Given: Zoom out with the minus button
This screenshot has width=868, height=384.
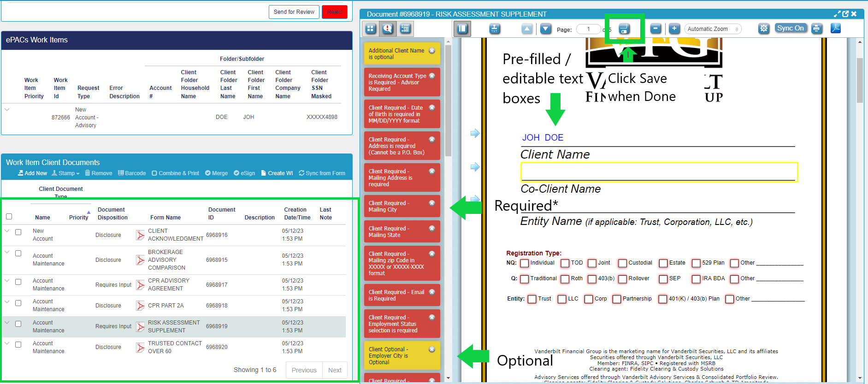Looking at the screenshot, I should tap(655, 29).
